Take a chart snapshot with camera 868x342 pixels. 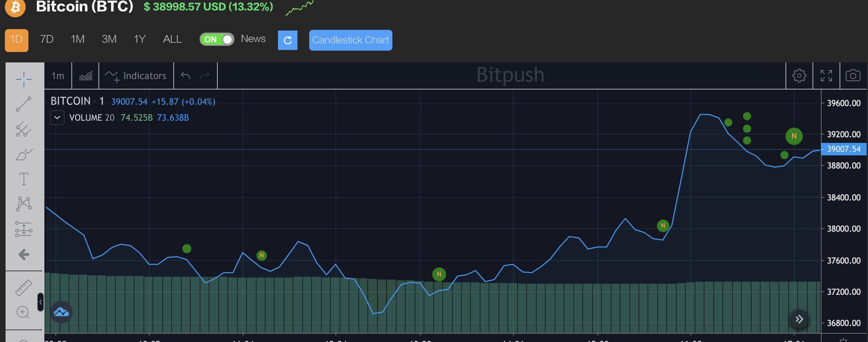853,76
